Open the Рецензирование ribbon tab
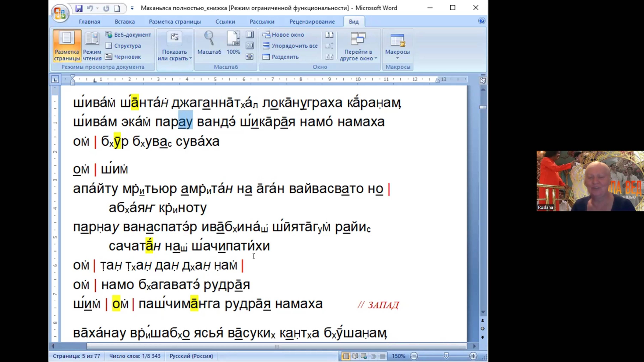644x362 pixels. pos(312,22)
